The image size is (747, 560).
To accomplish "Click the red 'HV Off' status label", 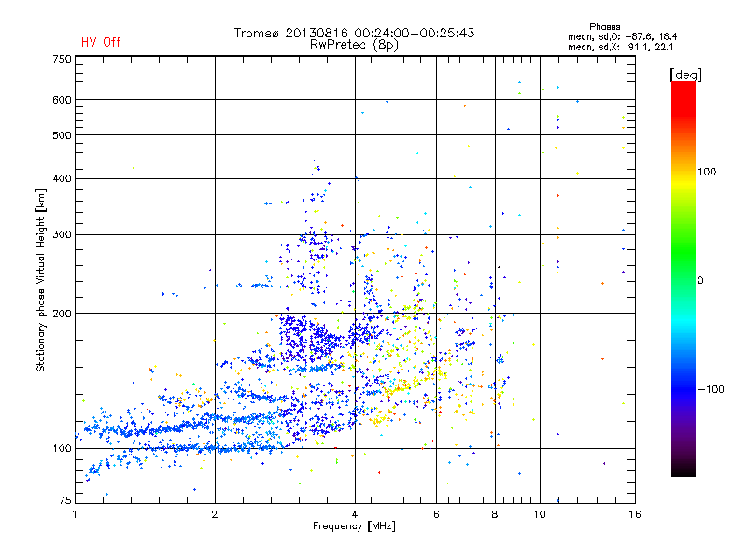I will tap(101, 42).
